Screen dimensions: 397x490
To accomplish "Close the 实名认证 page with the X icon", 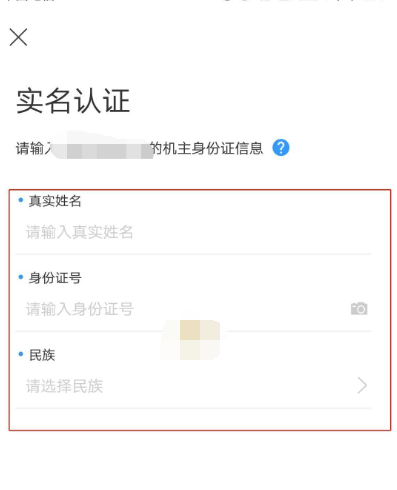I will (18, 37).
